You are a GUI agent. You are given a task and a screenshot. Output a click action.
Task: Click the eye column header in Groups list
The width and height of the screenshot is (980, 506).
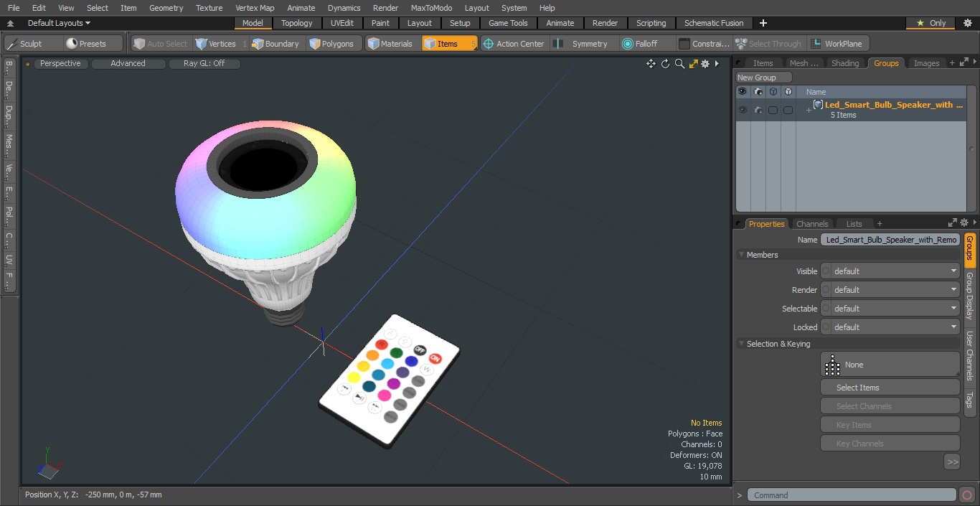743,92
